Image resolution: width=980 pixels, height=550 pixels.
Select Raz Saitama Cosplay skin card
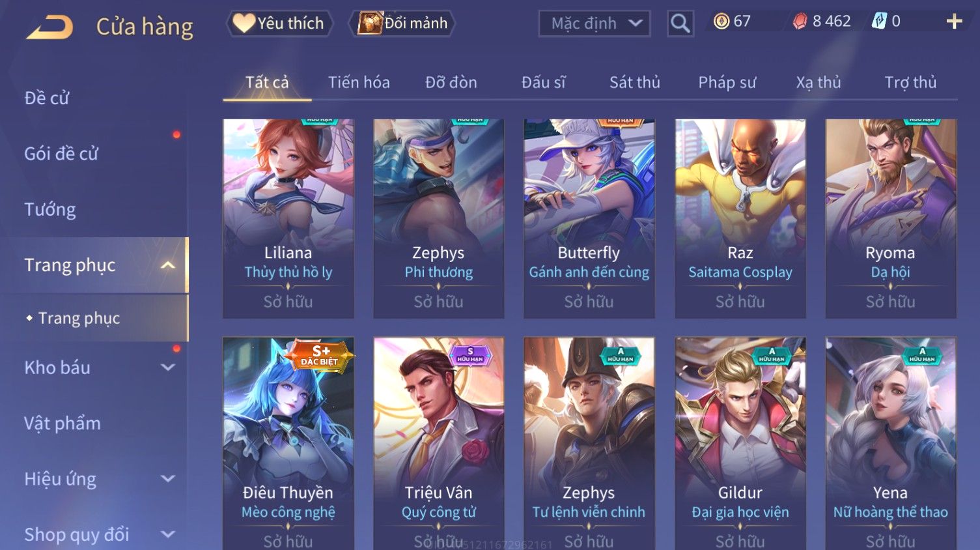point(740,218)
